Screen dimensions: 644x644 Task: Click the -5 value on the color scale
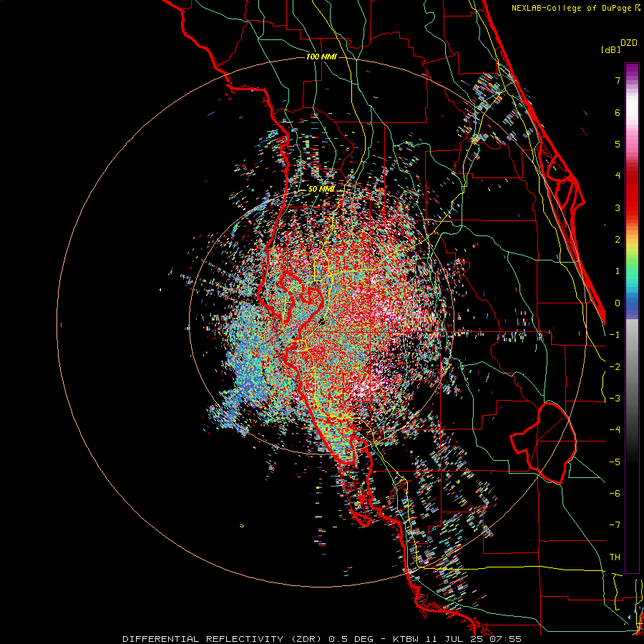pyautogui.click(x=615, y=462)
